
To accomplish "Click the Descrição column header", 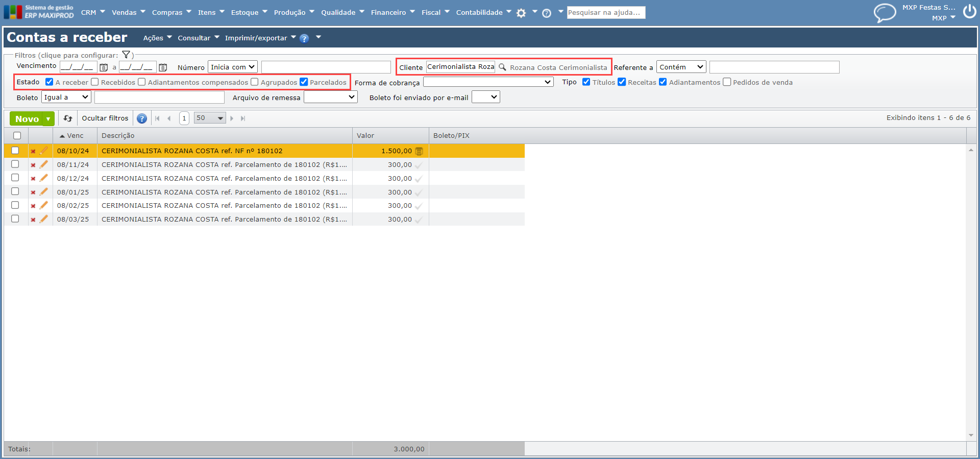I will [225, 136].
